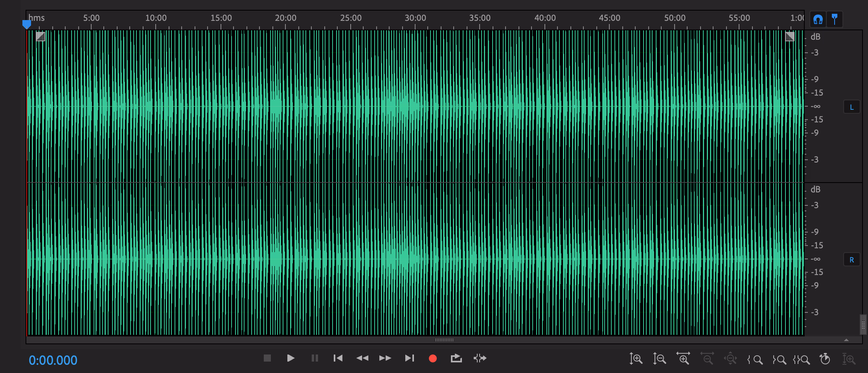
Task: Click the fade-in handle at waveform start
Action: pyautogui.click(x=40, y=37)
